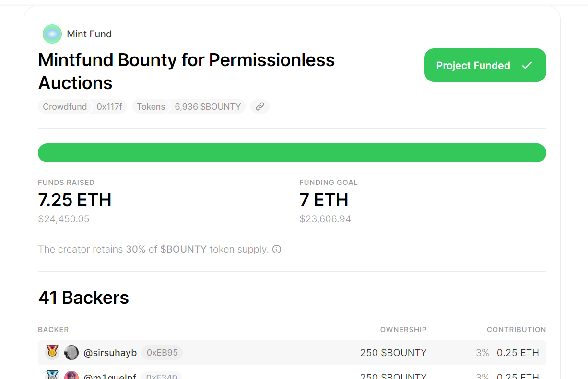Click the second backer's profile avatar
This screenshot has height=379, width=588.
71,376
